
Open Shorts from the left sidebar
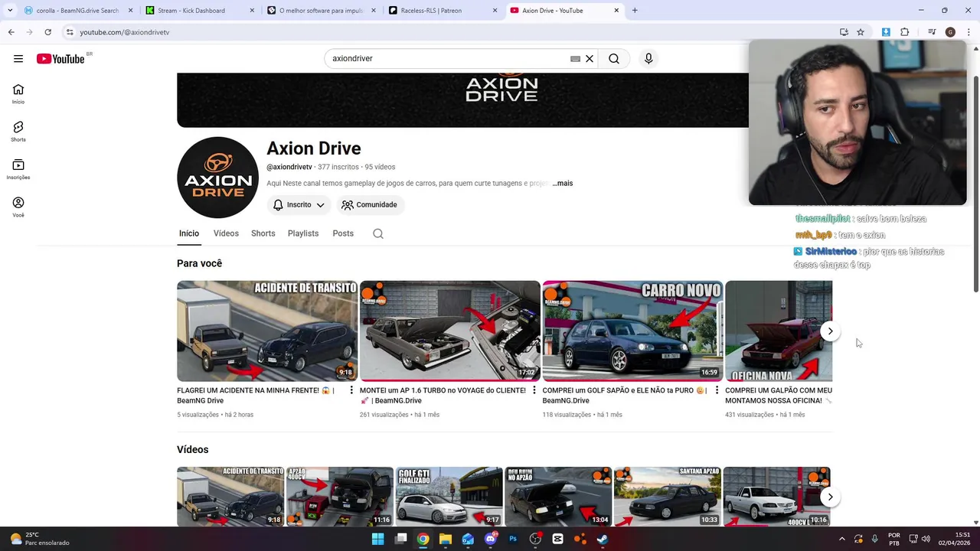(x=18, y=132)
